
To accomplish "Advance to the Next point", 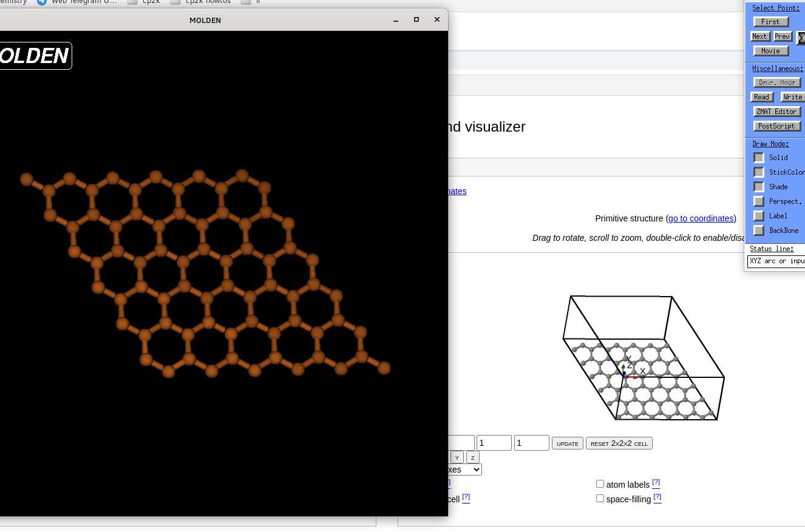I will [x=759, y=36].
